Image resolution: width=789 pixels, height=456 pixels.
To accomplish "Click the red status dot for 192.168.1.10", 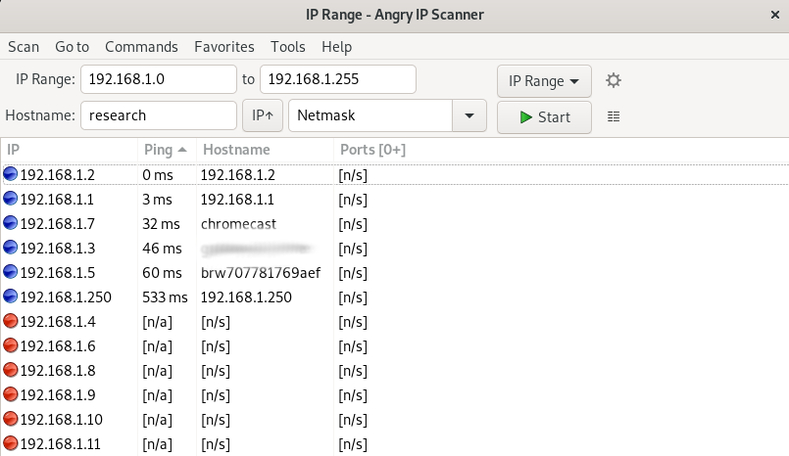I will pos(11,419).
